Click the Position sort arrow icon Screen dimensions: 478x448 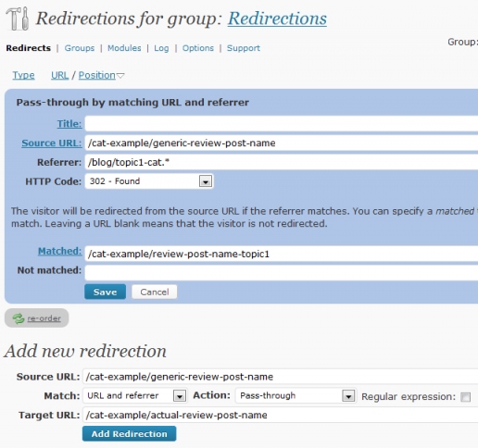(120, 76)
